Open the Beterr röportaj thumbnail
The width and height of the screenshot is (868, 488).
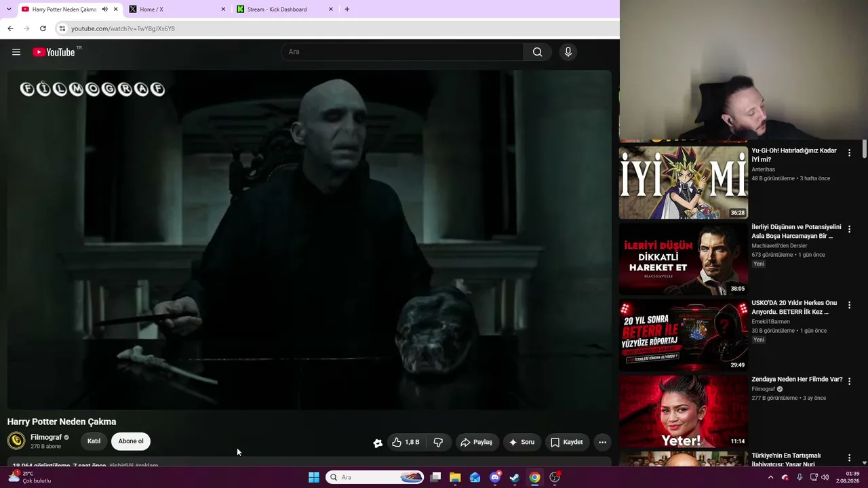pyautogui.click(x=684, y=334)
